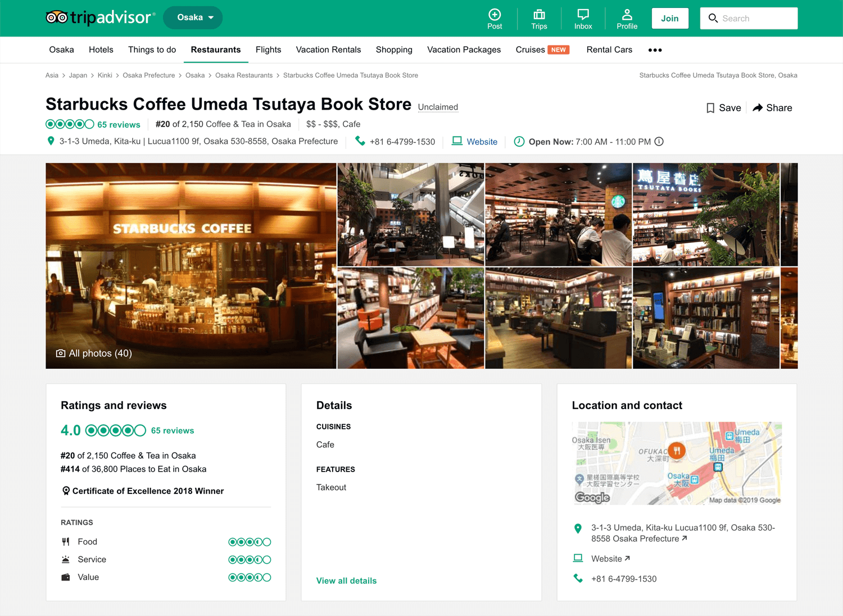Follow the Japan breadcrumb link

point(78,75)
